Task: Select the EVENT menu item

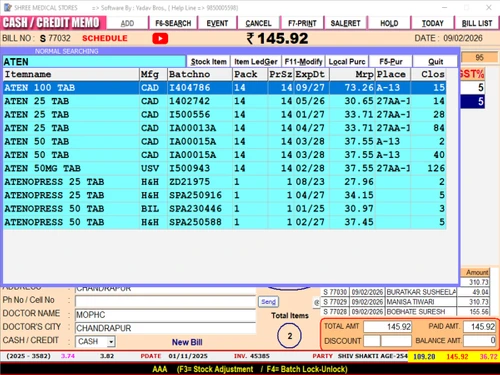Action: 217,23
